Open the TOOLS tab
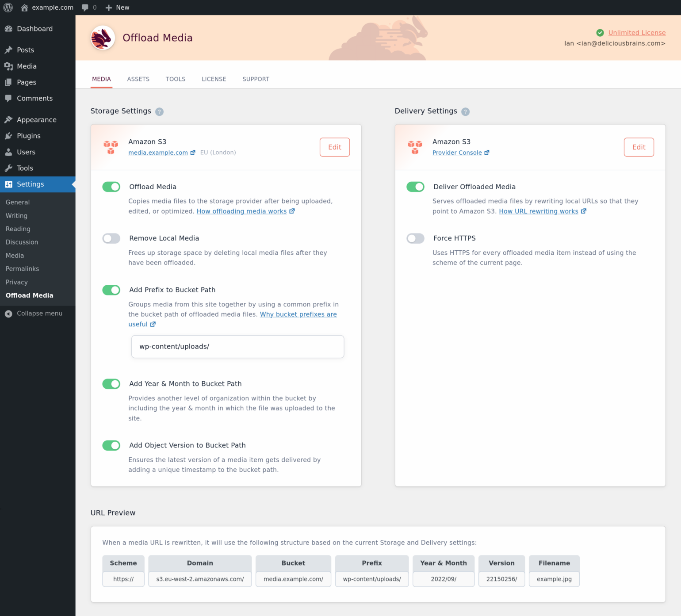 (176, 79)
